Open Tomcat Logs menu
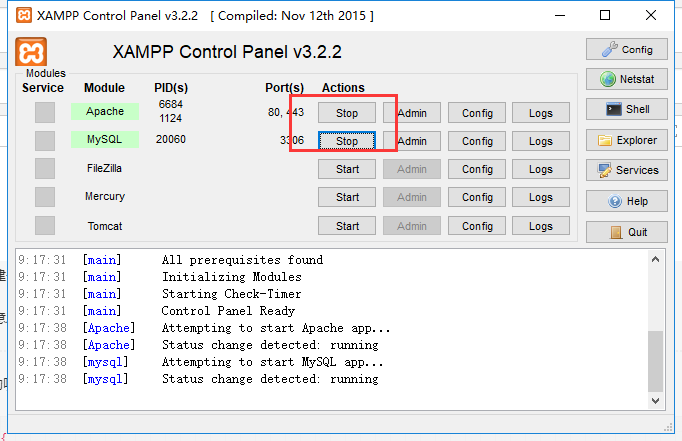Image resolution: width=682 pixels, height=441 pixels. [x=541, y=226]
